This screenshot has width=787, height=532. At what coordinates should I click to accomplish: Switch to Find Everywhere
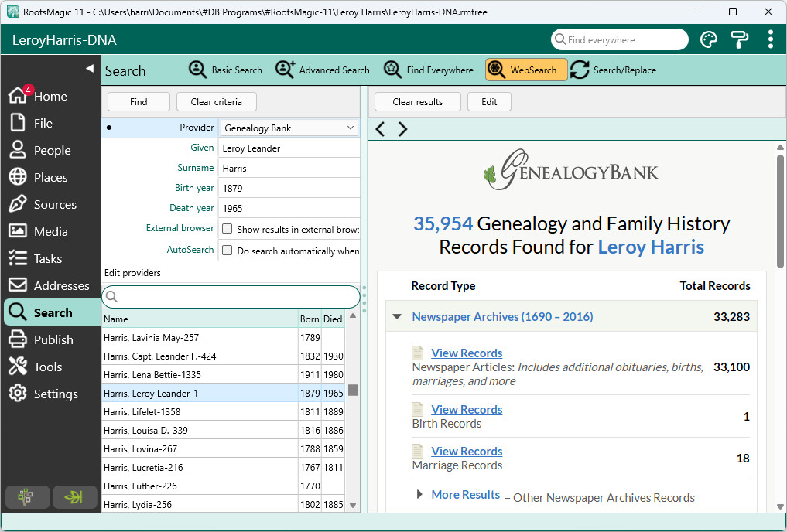coord(429,70)
